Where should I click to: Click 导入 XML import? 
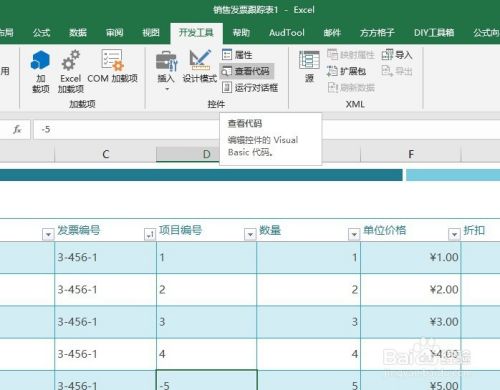tap(397, 55)
